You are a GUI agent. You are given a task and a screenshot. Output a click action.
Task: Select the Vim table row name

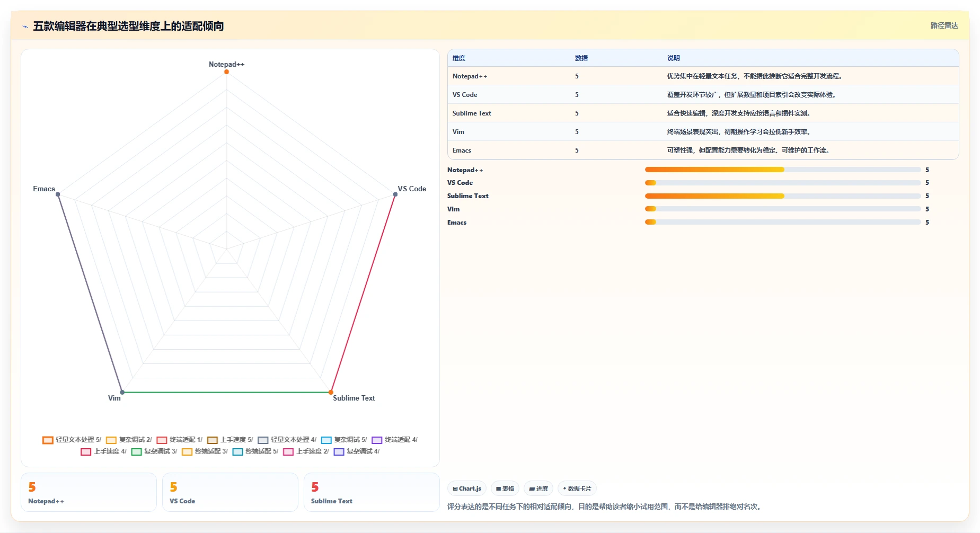pyautogui.click(x=458, y=132)
